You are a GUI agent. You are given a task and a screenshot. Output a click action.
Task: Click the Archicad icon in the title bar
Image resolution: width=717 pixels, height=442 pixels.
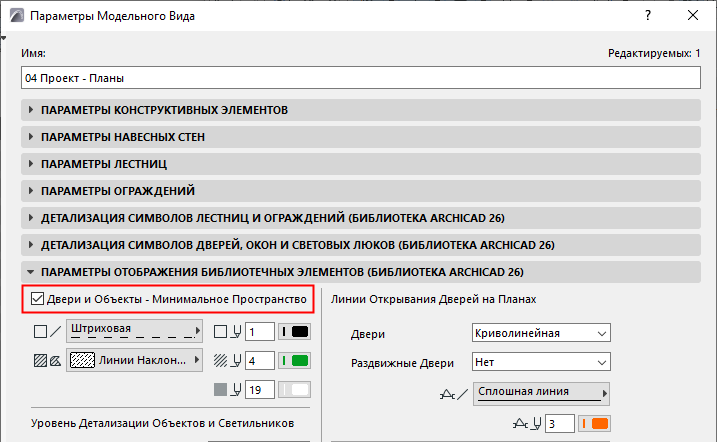tap(17, 16)
